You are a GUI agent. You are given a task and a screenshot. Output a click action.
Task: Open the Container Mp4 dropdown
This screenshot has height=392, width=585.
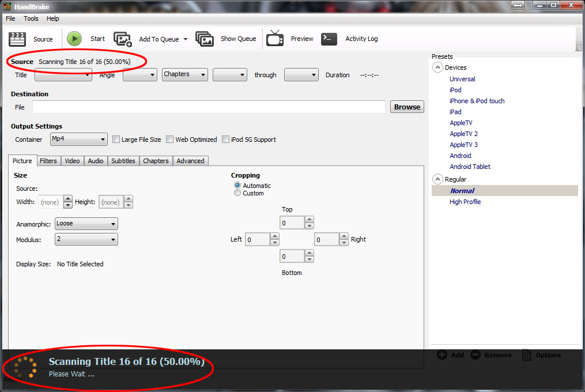(79, 140)
